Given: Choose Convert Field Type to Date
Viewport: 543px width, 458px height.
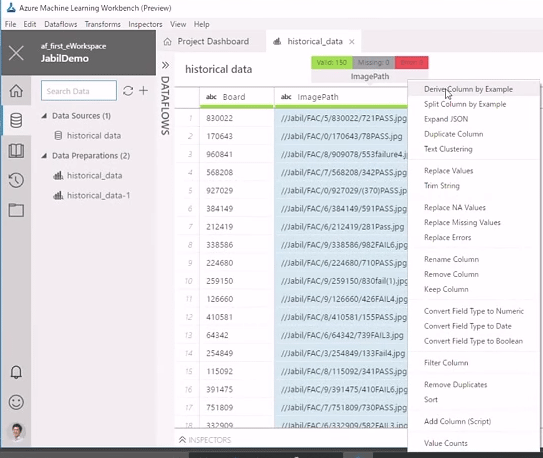Looking at the screenshot, I should 468,326.
